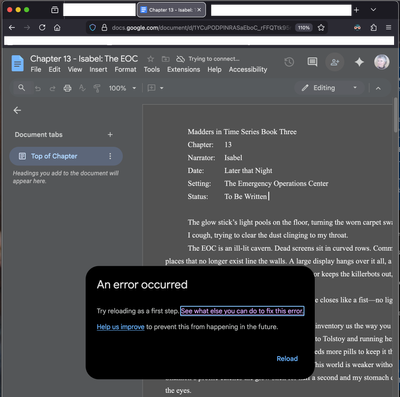Screen dimensions: 400x397
Task: Open the Google account avatar
Action: (x=381, y=62)
